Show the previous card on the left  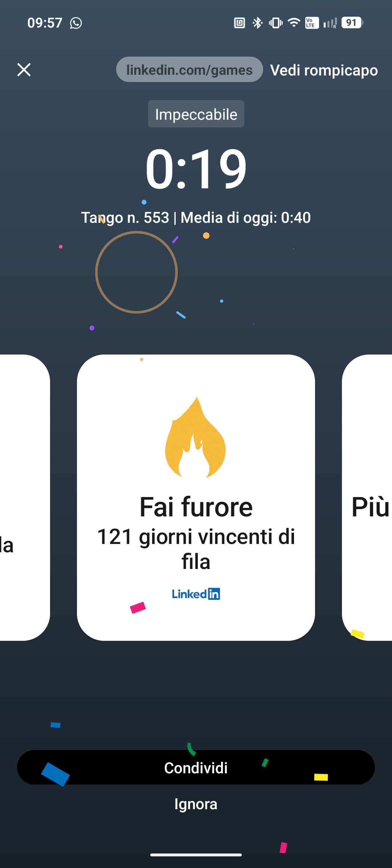click(25, 498)
